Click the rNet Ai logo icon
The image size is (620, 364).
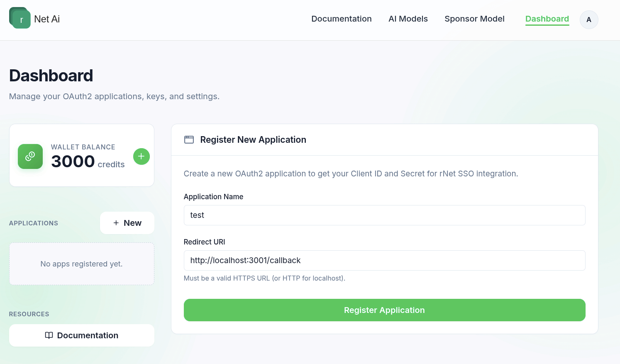coord(20,18)
